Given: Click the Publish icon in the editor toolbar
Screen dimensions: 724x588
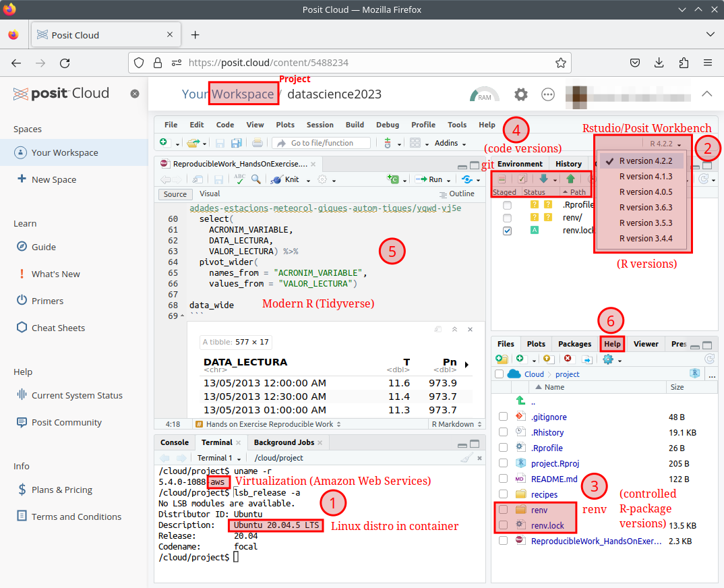Looking at the screenshot, I should 466,179.
